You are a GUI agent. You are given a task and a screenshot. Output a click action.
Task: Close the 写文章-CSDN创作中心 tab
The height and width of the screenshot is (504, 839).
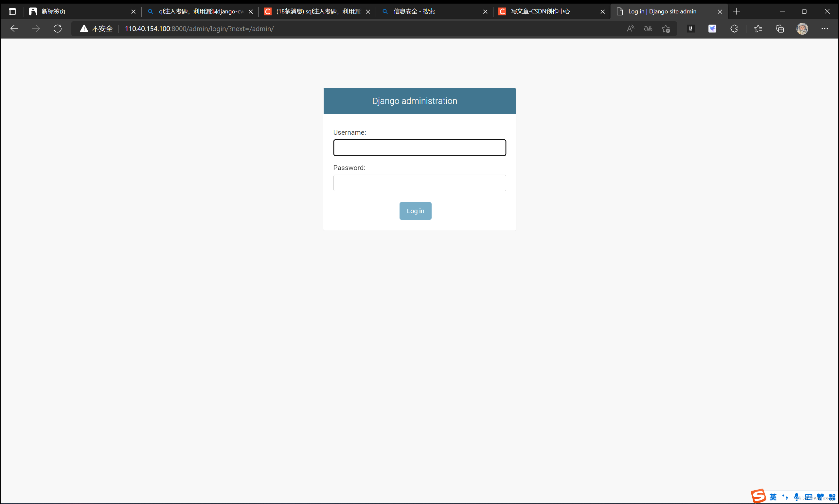click(x=602, y=11)
